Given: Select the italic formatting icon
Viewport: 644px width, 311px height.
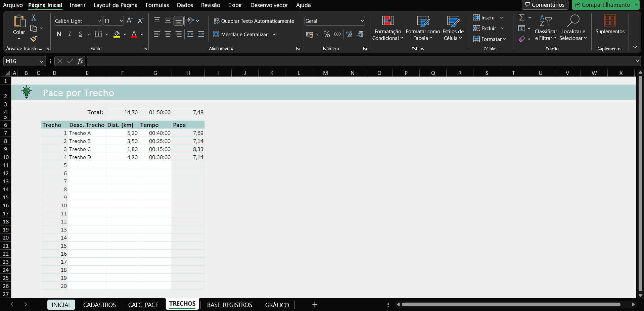Looking at the screenshot, I should tap(70, 34).
